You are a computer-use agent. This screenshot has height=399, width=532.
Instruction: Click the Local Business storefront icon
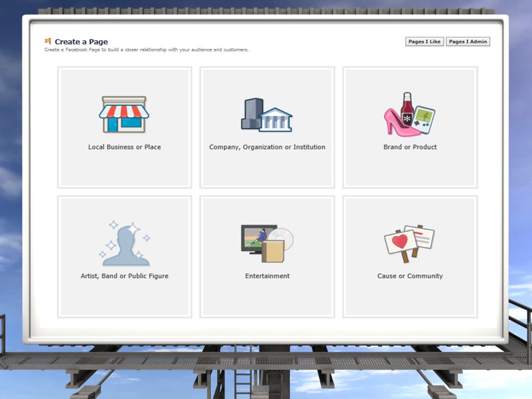coord(124,114)
